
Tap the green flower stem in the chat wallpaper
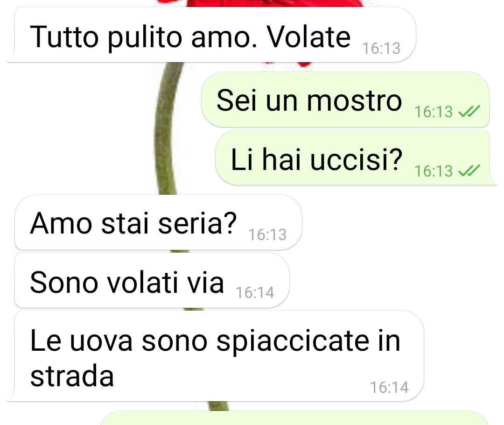coord(165,129)
